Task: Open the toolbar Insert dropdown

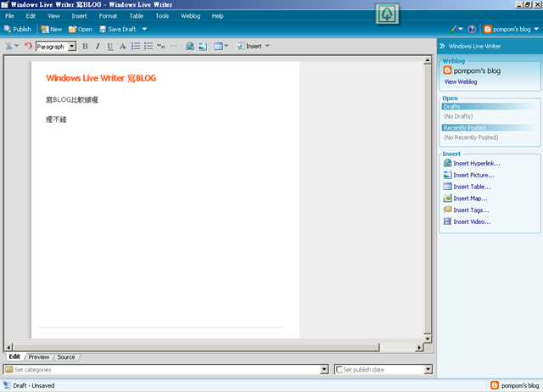Action: (253, 46)
